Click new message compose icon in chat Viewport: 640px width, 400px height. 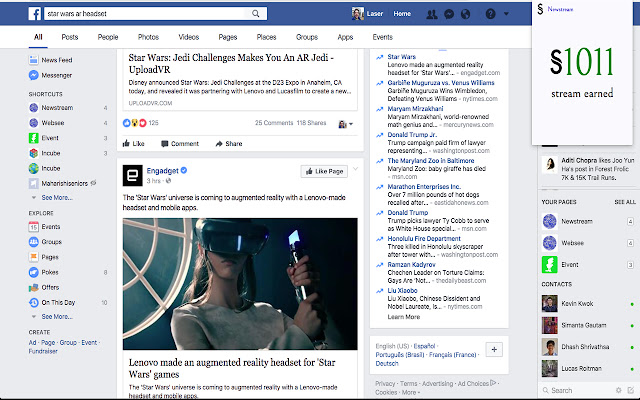tap(631, 390)
